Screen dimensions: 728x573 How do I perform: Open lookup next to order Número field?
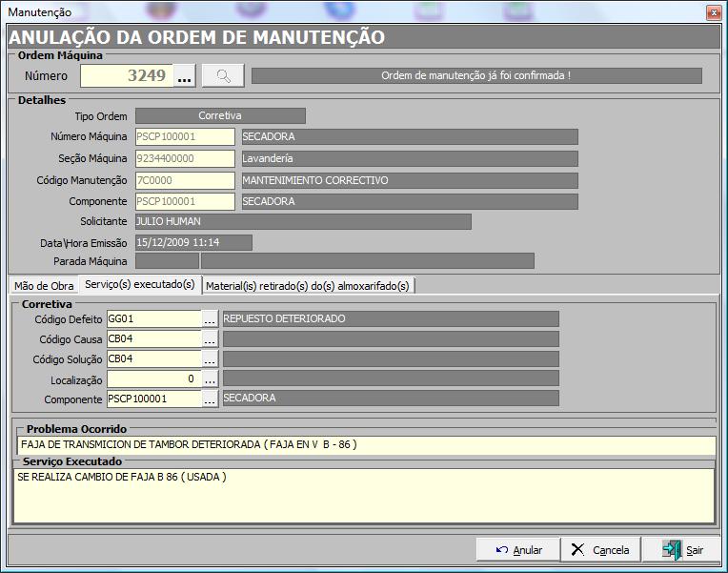pos(184,75)
